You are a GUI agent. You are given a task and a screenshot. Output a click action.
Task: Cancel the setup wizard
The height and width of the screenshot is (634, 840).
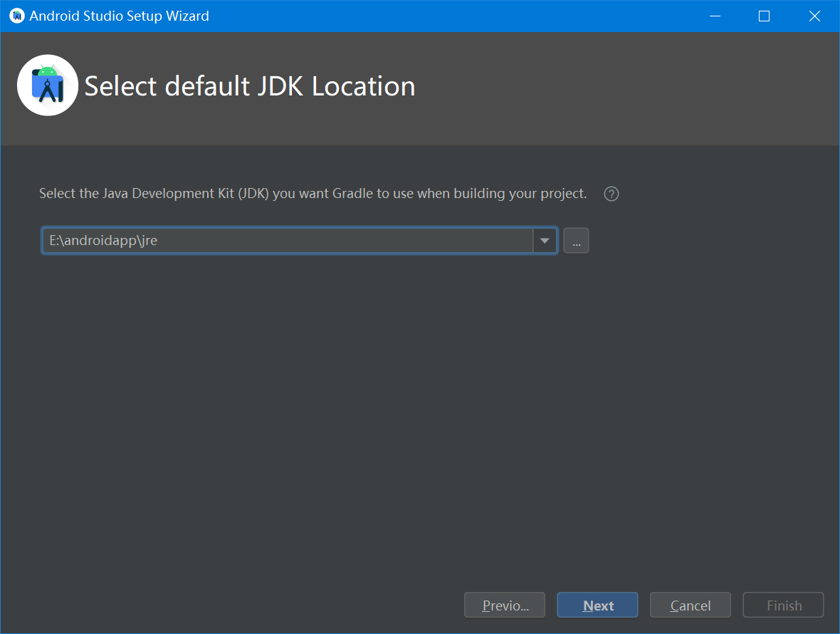691,605
